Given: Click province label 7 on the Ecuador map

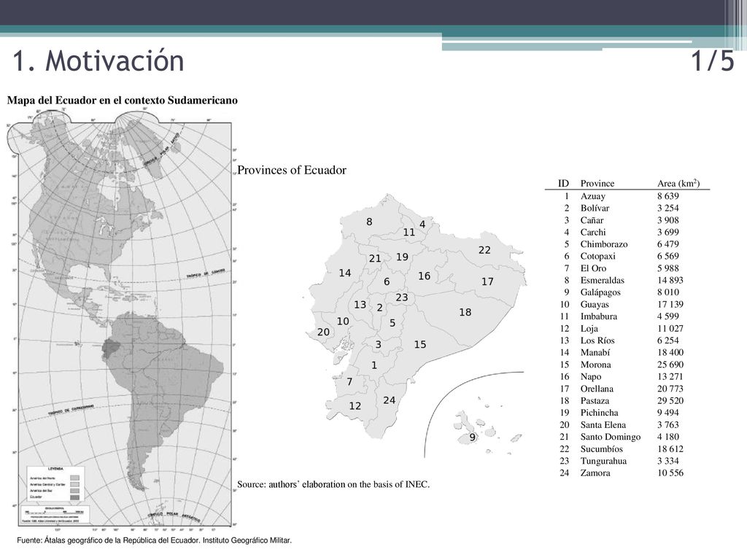Looking at the screenshot, I should point(349,382).
